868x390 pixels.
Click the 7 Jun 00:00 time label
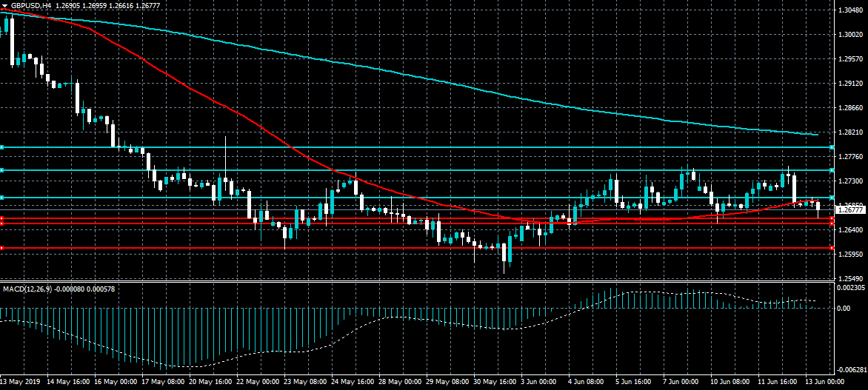tap(681, 382)
